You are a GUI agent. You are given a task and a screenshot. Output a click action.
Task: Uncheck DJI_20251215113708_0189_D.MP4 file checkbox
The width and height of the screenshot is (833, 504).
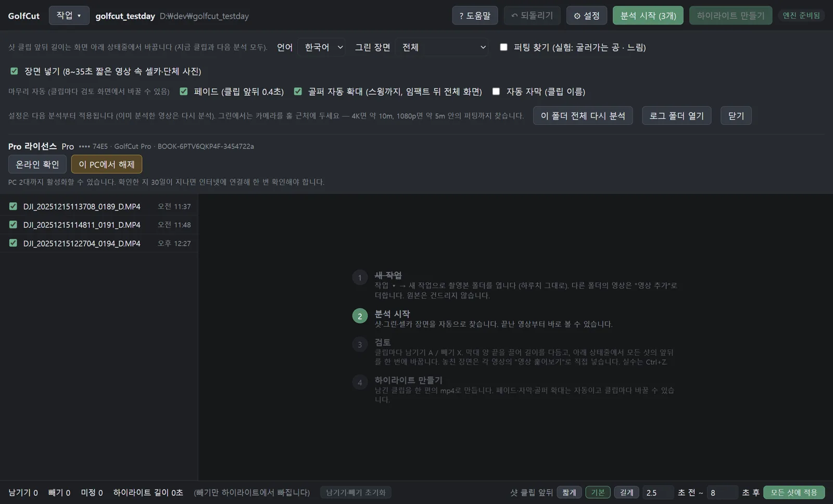click(x=13, y=206)
